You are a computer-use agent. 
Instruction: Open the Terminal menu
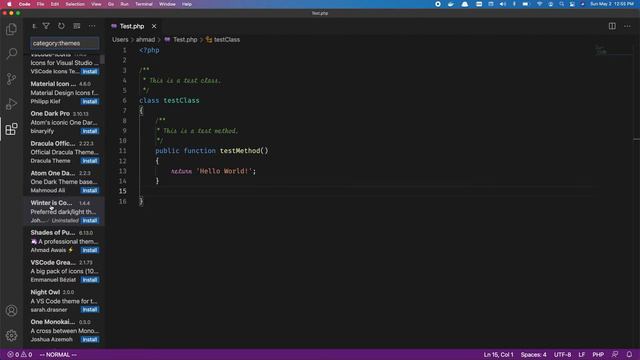144,4
